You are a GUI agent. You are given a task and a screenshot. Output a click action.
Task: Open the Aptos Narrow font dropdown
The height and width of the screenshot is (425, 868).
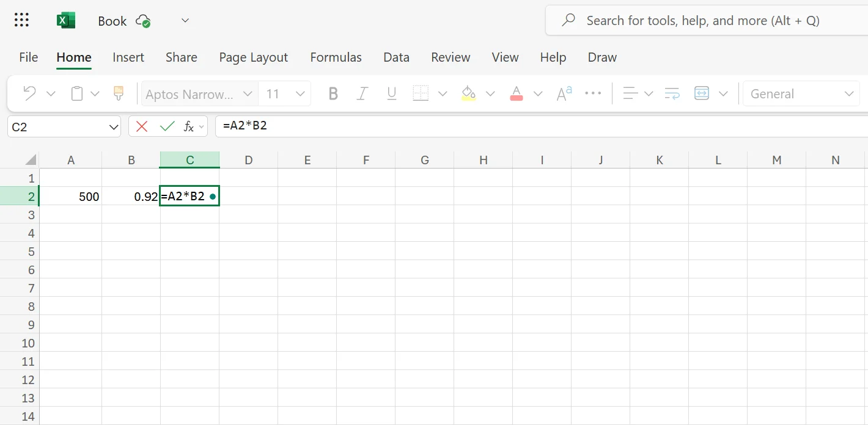[196, 93]
